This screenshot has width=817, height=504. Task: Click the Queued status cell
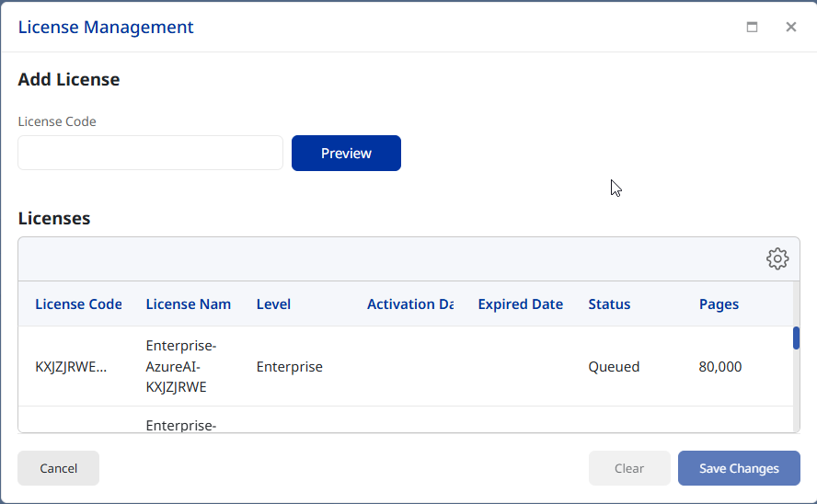614,367
